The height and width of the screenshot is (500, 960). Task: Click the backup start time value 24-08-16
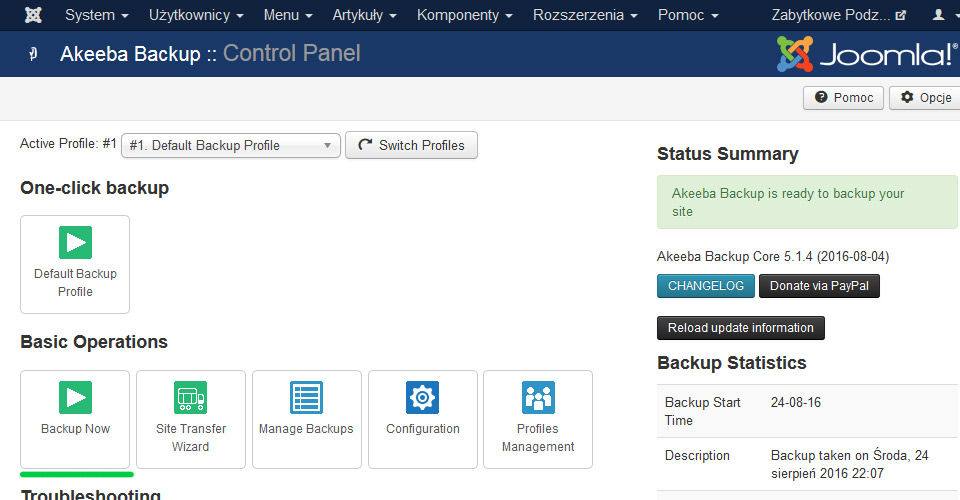pos(796,403)
